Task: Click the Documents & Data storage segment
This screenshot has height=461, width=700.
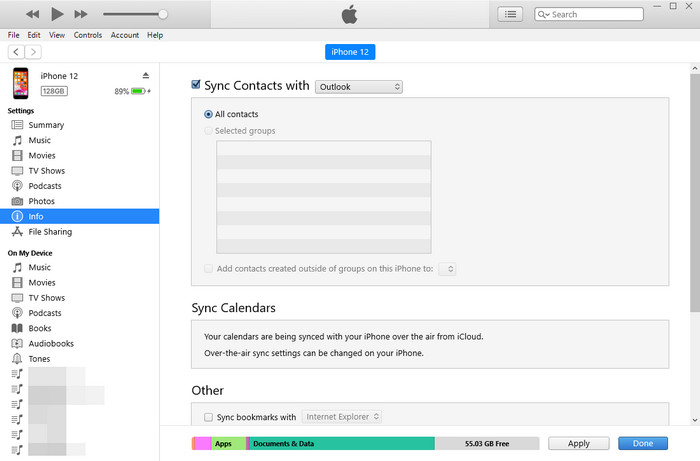Action: pyautogui.click(x=341, y=444)
